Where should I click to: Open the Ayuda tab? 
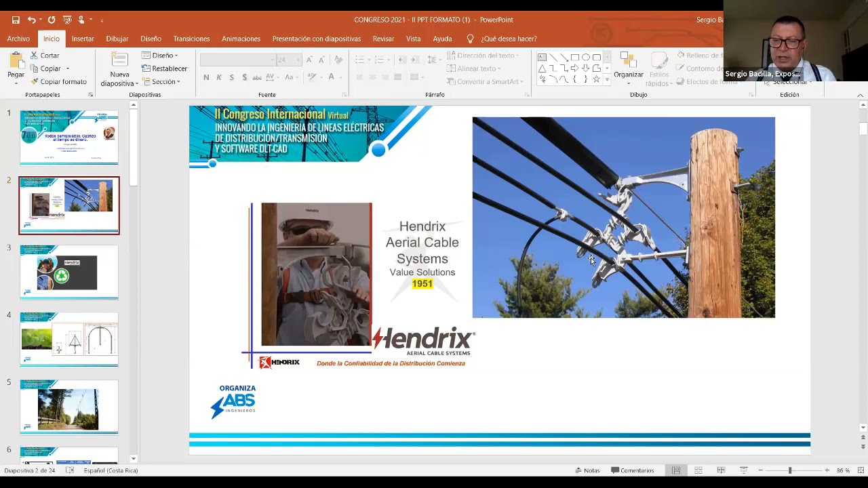pos(442,39)
